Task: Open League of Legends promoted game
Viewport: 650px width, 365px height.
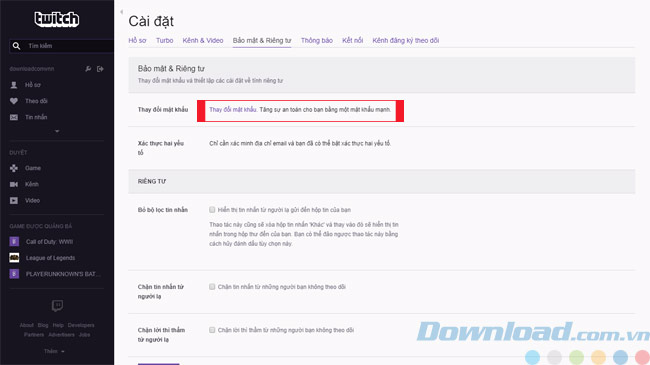Action: [x=51, y=258]
